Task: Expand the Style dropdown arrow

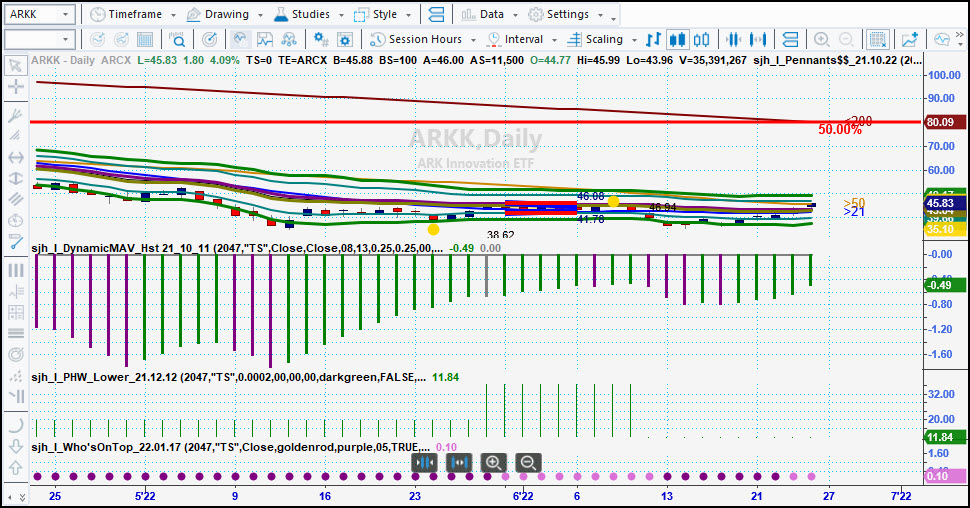Action: tap(408, 15)
